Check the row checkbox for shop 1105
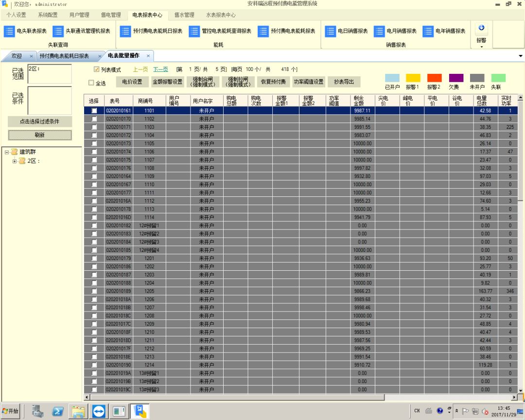 (x=94, y=143)
